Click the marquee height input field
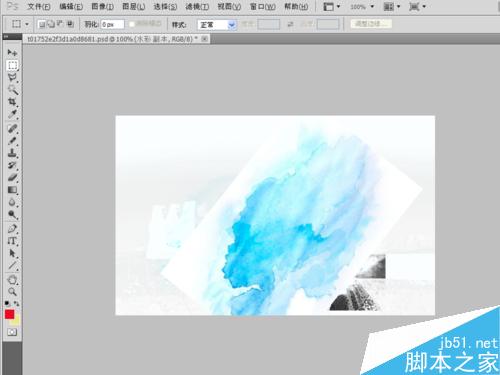This screenshot has width=500, height=375. (x=328, y=24)
